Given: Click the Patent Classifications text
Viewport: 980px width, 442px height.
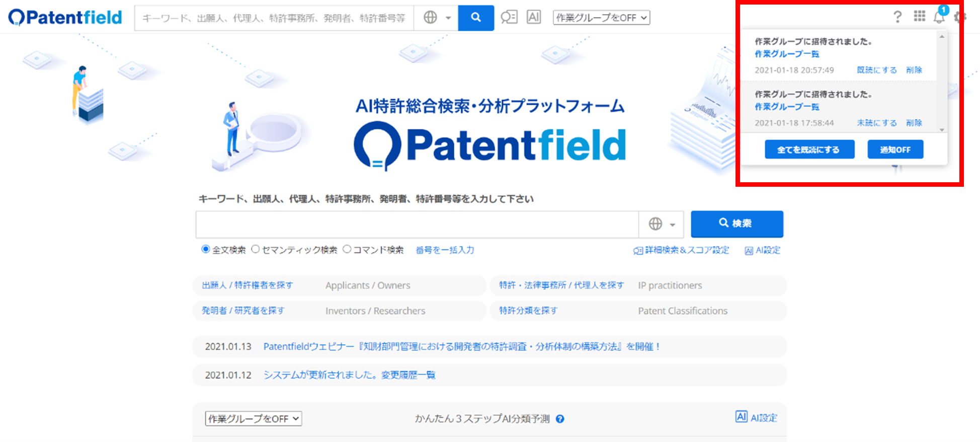Looking at the screenshot, I should pos(683,311).
